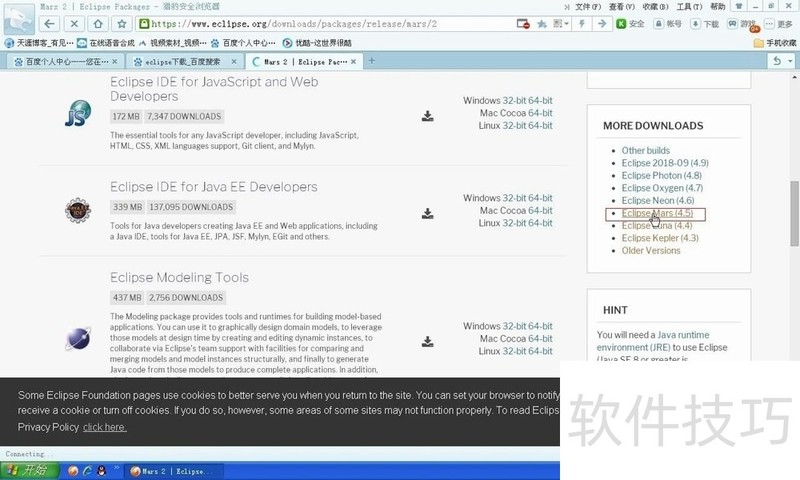This screenshot has height=480, width=800.
Task: Open Eclipse IDE for JavaScript and Web Developers title
Action: click(x=214, y=89)
